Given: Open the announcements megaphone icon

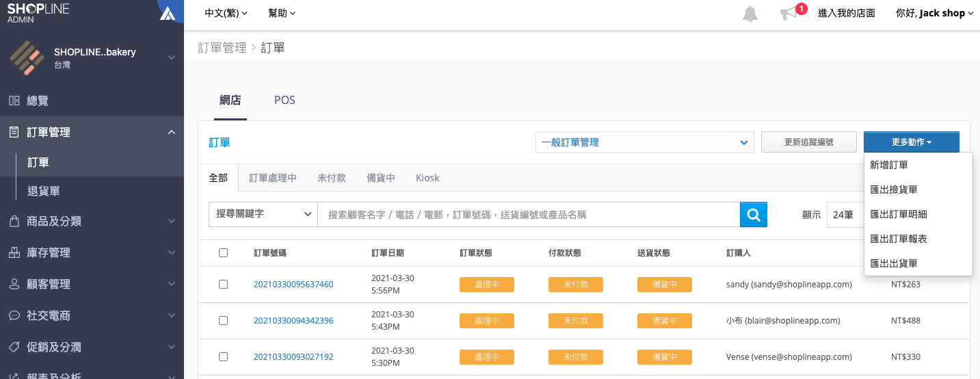Looking at the screenshot, I should point(789,14).
